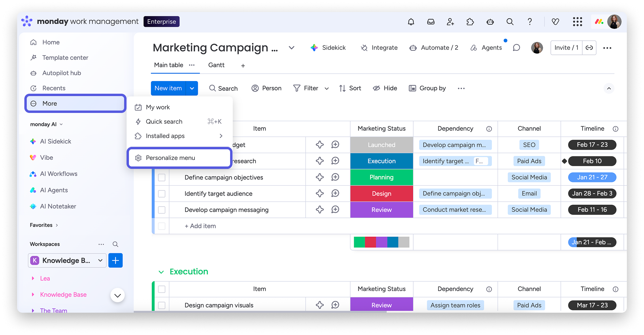Open the board discussion speech bubble icon

pyautogui.click(x=516, y=48)
